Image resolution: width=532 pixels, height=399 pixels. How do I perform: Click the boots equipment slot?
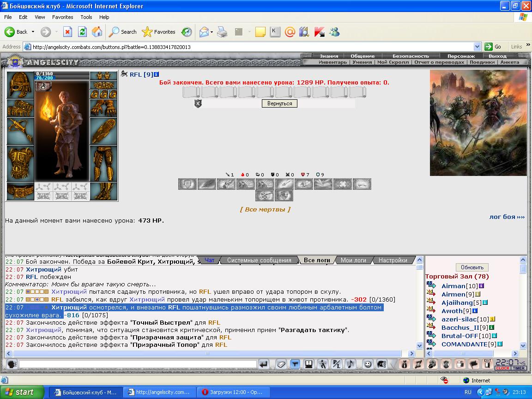coord(103,191)
